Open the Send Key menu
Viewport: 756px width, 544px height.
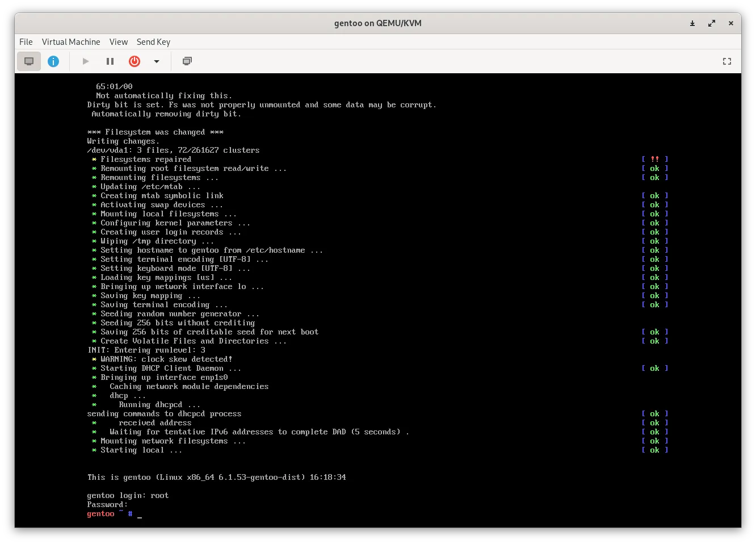[x=153, y=42]
